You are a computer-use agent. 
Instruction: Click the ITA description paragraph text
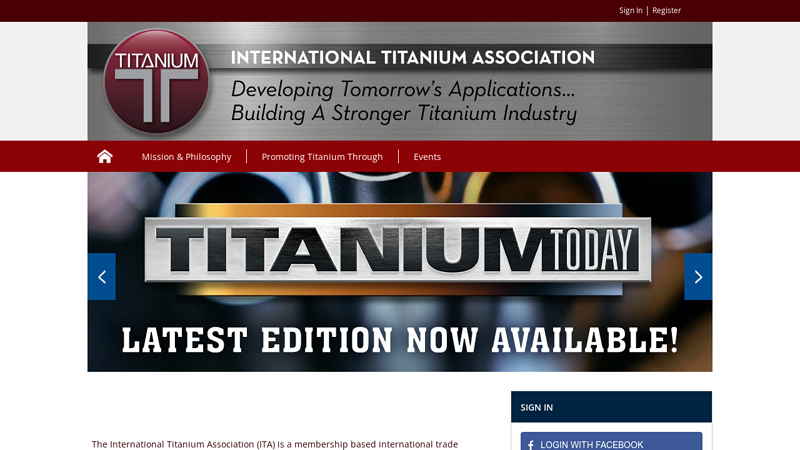(275, 444)
